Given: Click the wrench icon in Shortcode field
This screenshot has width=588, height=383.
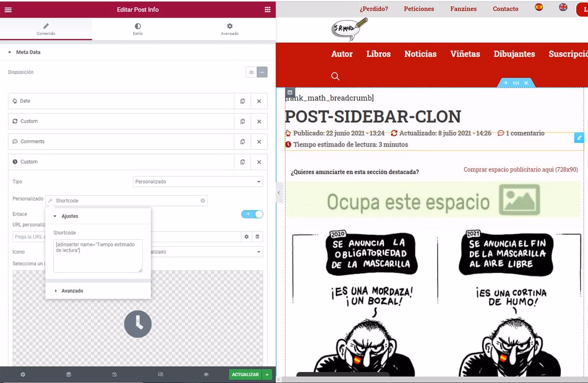Looking at the screenshot, I should [x=50, y=201].
